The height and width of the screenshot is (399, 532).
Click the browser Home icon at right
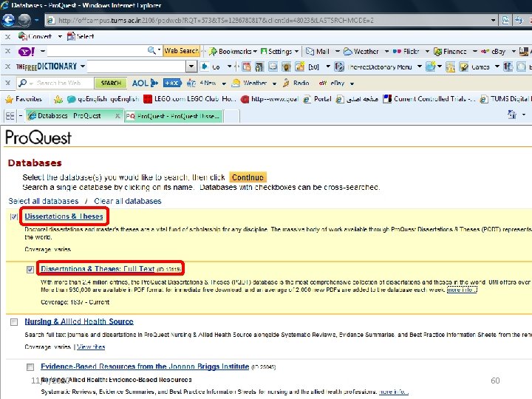coord(511,115)
